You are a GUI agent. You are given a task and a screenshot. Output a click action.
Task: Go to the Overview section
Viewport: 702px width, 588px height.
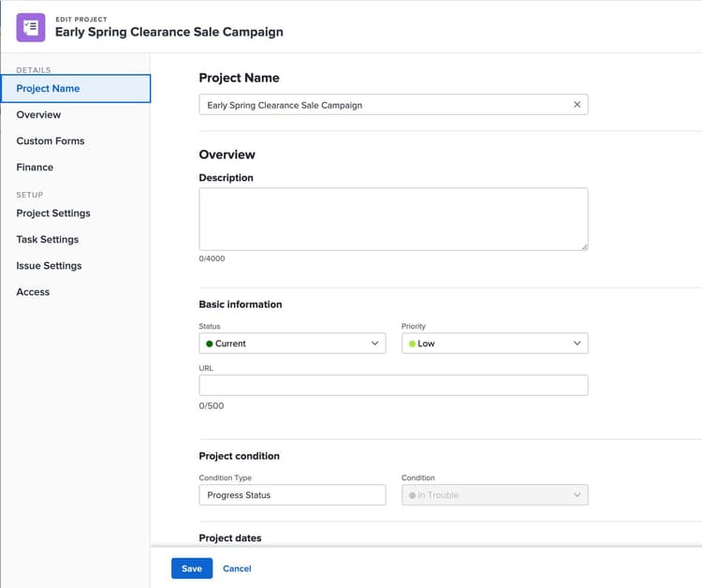[x=38, y=114]
